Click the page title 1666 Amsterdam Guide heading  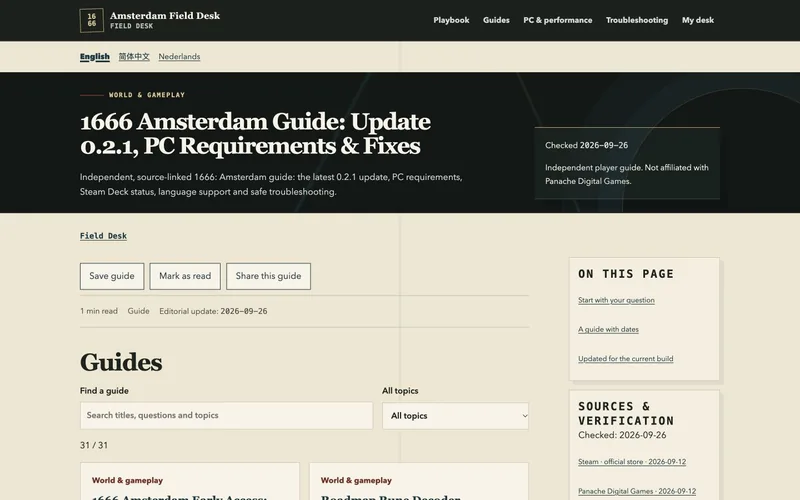(x=255, y=134)
